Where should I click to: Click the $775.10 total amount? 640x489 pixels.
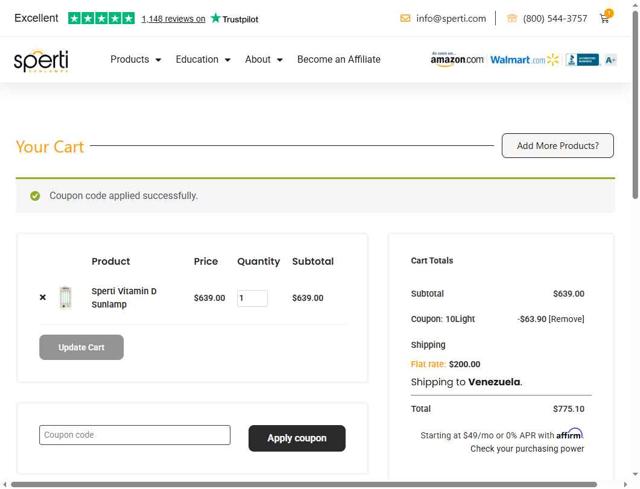pos(569,409)
